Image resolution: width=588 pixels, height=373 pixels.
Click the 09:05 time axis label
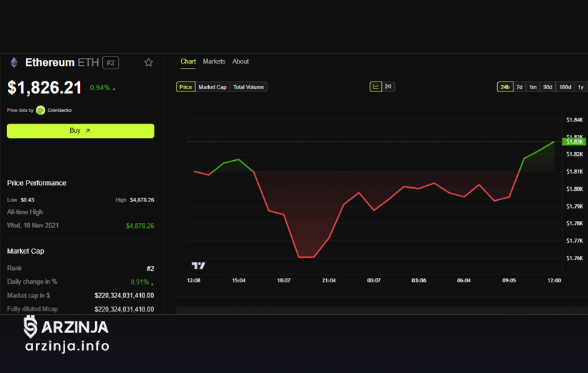509,281
